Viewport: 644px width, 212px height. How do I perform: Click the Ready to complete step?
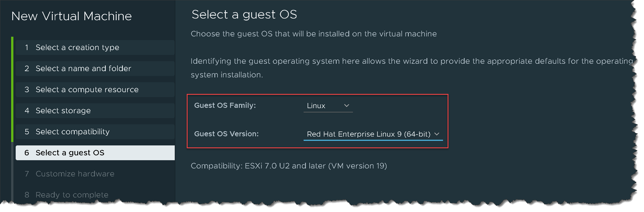coord(71,195)
